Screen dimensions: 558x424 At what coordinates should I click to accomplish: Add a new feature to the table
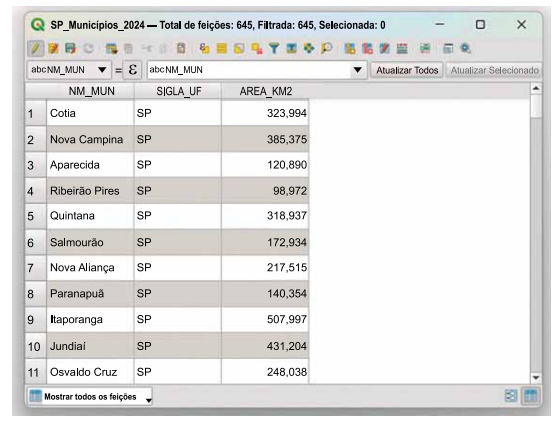pos(111,48)
